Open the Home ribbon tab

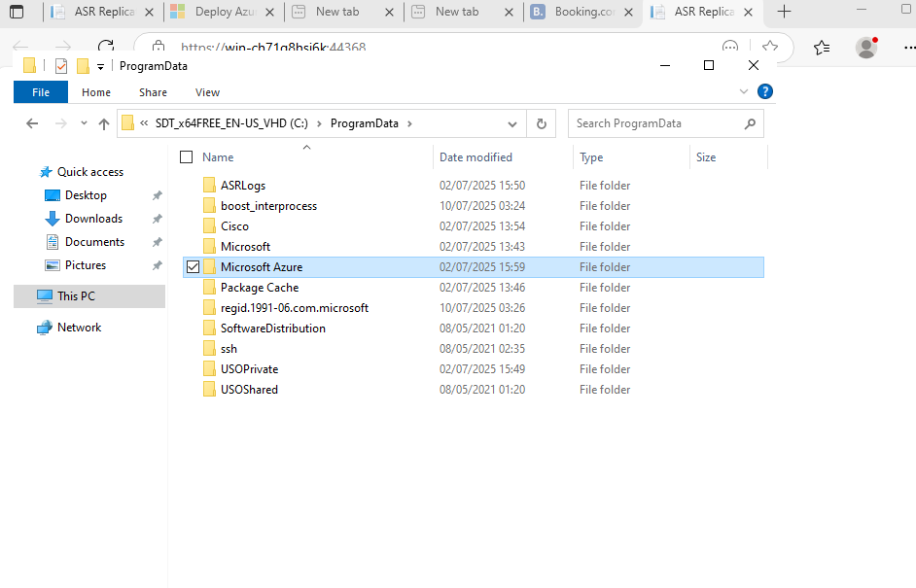(x=96, y=92)
